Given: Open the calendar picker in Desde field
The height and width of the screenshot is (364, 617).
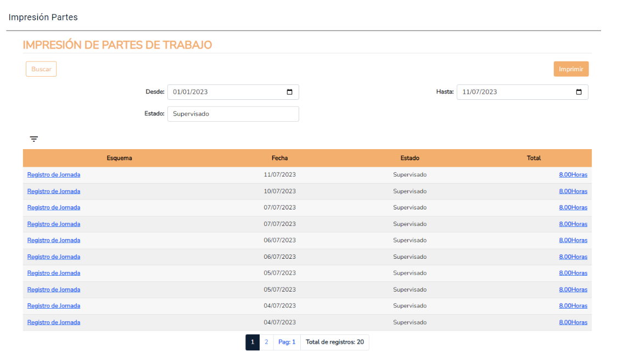Looking at the screenshot, I should tap(290, 92).
